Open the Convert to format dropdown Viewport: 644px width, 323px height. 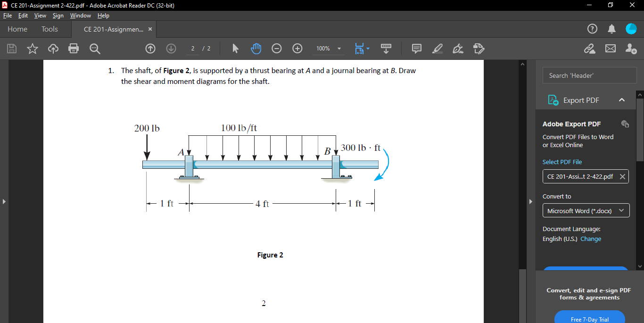(x=586, y=210)
